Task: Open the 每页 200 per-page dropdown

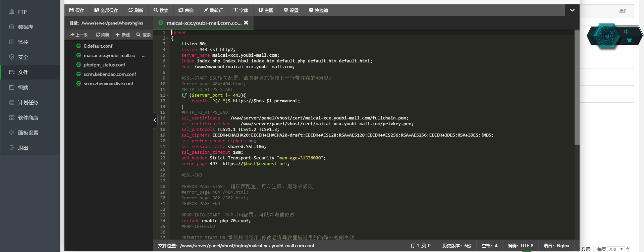Action: pyautogui.click(x=616, y=249)
